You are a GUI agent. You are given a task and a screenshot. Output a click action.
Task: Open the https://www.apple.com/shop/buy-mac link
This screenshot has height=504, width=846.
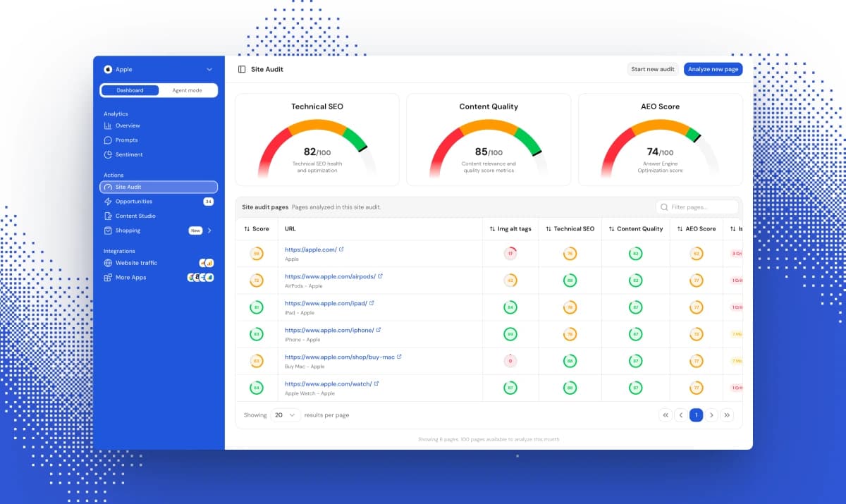340,357
